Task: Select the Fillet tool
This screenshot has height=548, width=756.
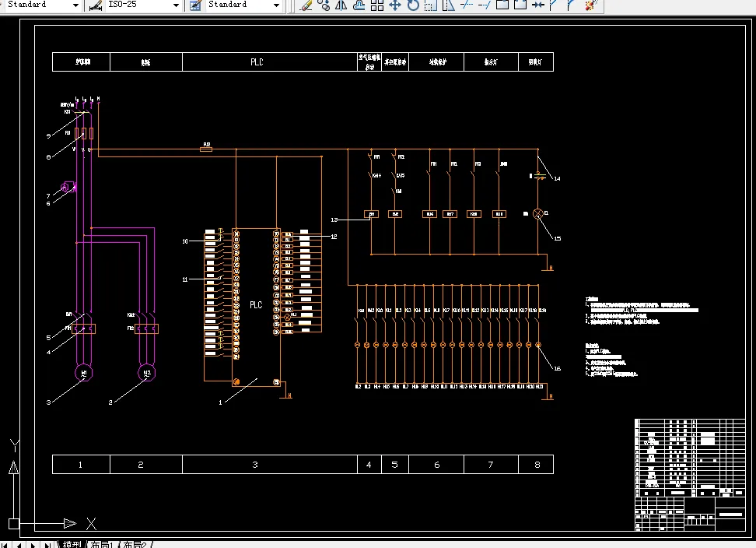Action: point(572,5)
